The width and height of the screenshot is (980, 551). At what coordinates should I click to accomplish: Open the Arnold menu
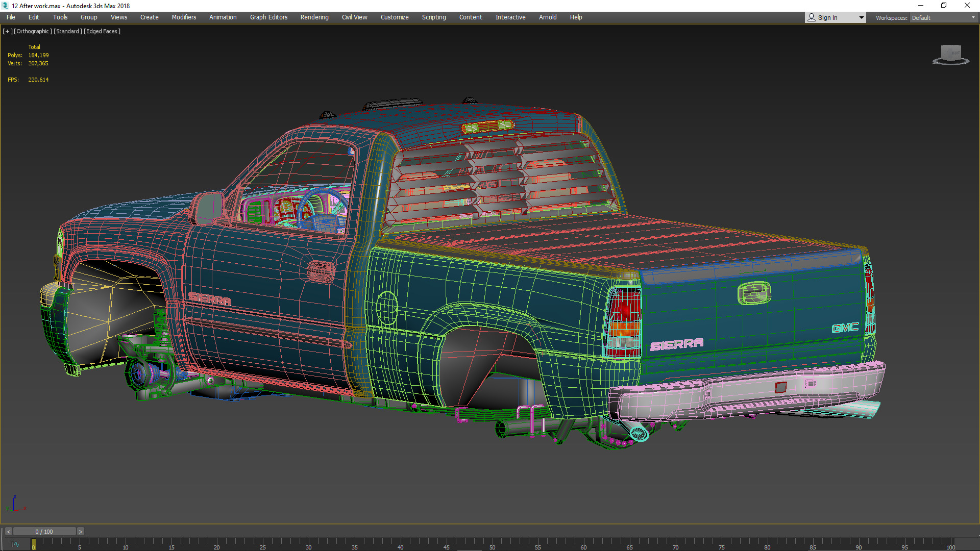point(548,17)
